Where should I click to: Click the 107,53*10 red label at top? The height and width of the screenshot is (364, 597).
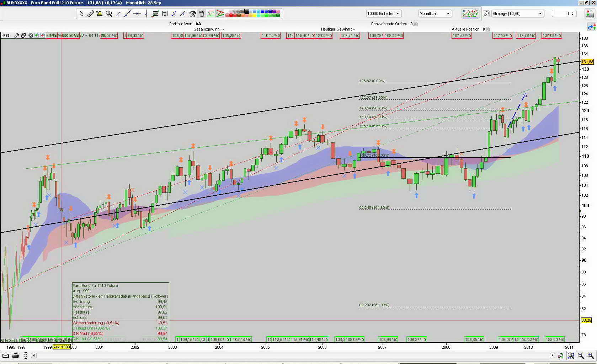(462, 36)
